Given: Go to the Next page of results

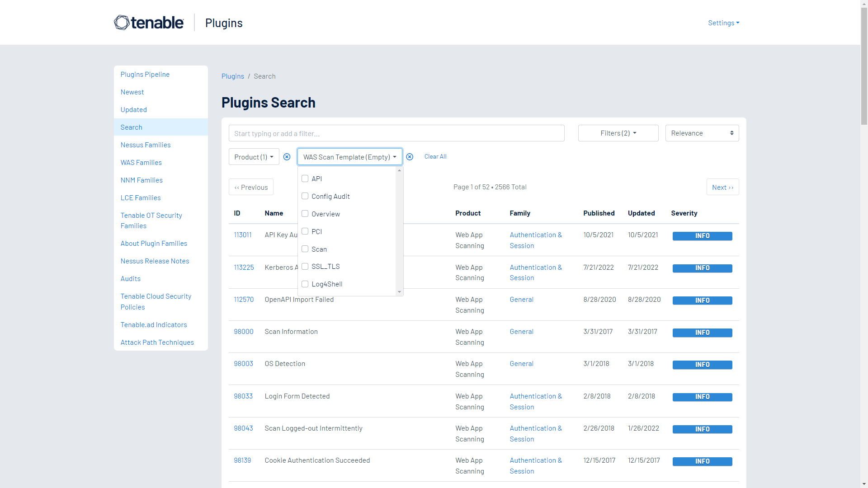Looking at the screenshot, I should click(722, 187).
